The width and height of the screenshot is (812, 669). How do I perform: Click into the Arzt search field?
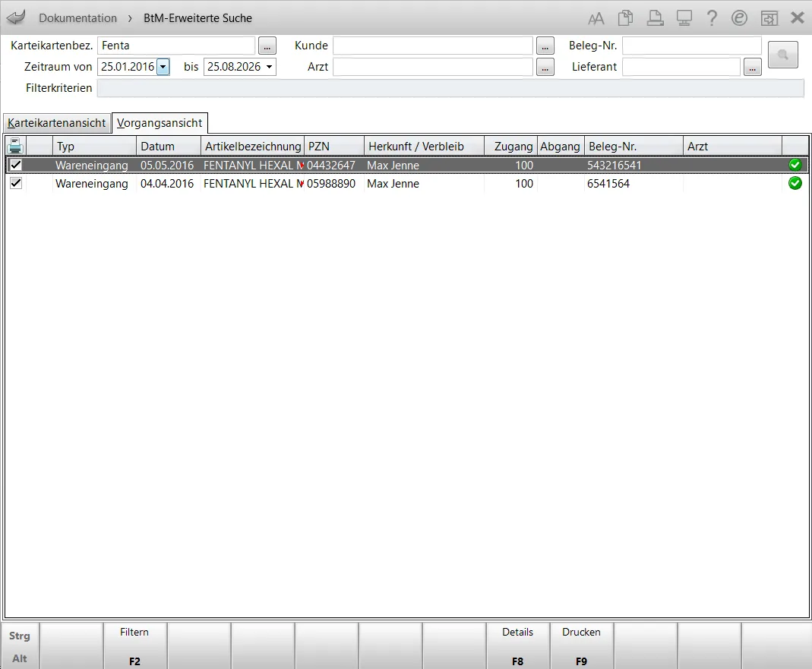click(433, 67)
